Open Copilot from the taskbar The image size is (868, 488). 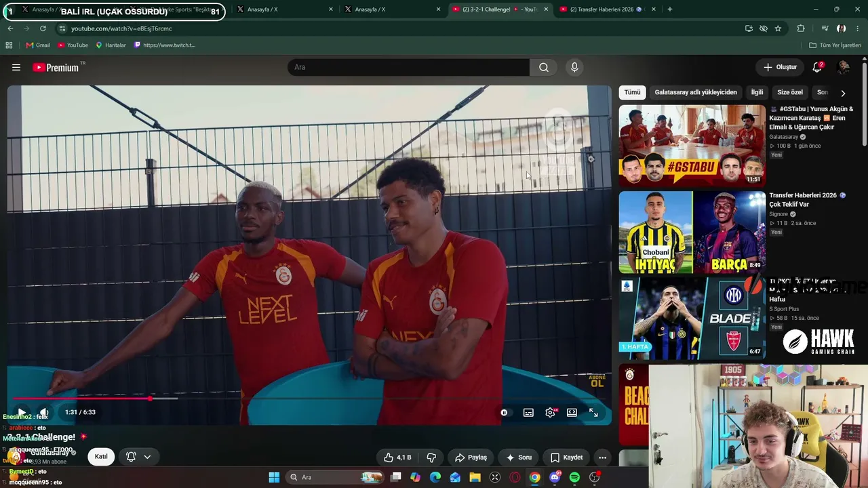tap(415, 477)
